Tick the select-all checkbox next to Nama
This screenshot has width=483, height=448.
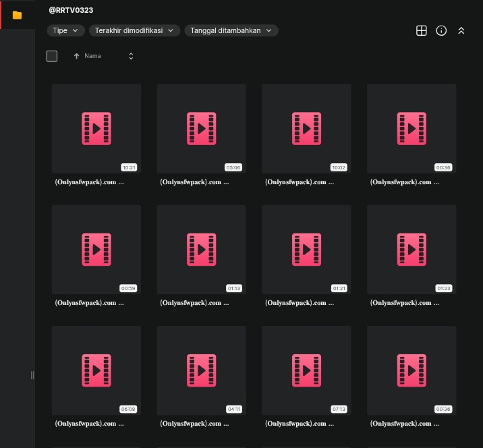pyautogui.click(x=52, y=56)
